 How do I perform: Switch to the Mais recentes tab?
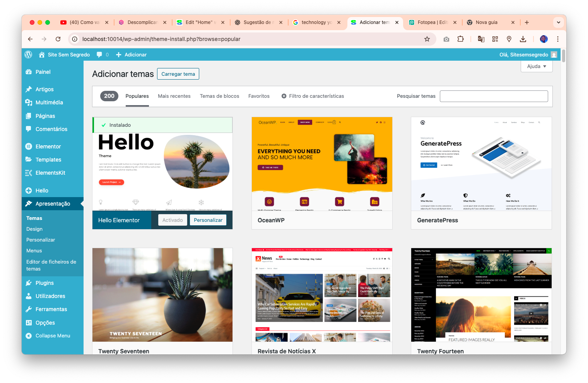[x=174, y=96]
